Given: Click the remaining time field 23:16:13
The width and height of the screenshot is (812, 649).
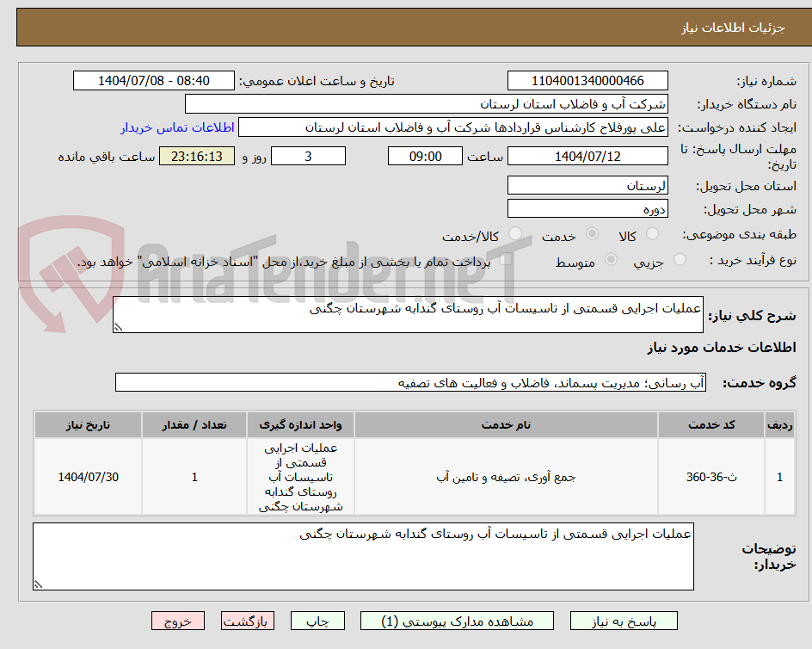Looking at the screenshot, I should (x=197, y=156).
